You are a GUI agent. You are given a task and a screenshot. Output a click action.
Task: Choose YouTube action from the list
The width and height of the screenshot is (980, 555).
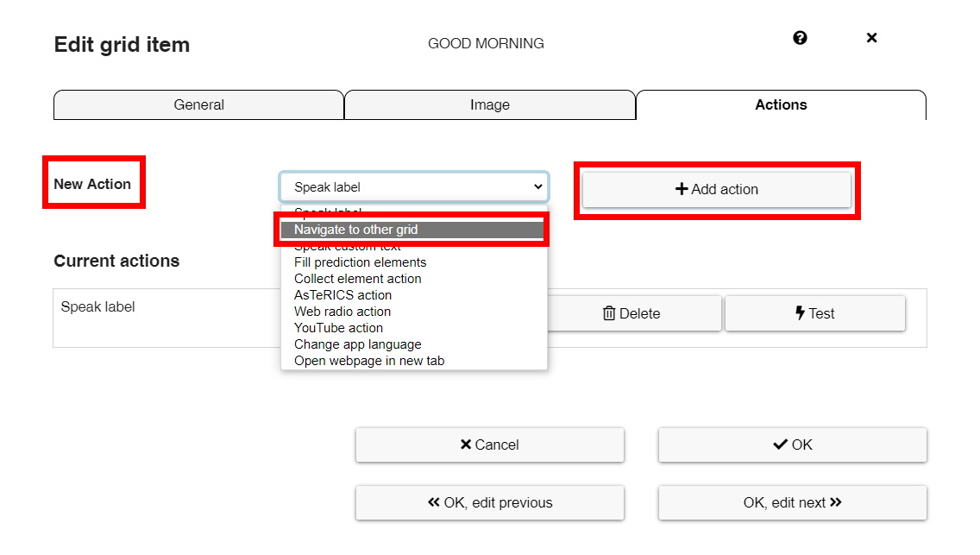click(340, 327)
